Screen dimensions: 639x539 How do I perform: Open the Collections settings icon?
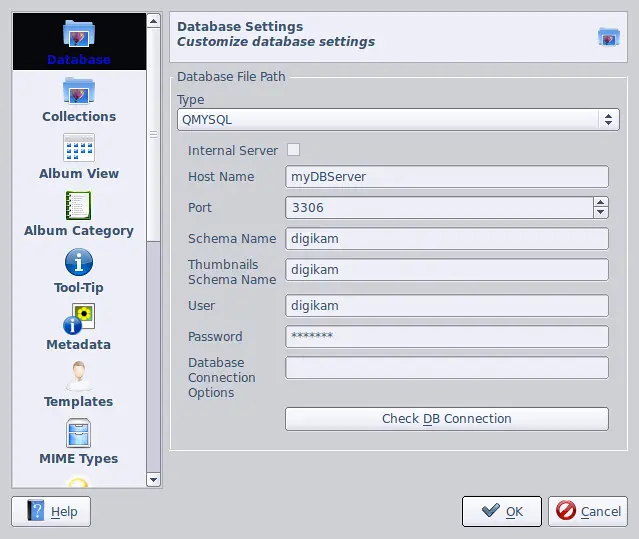pyautogui.click(x=78, y=93)
